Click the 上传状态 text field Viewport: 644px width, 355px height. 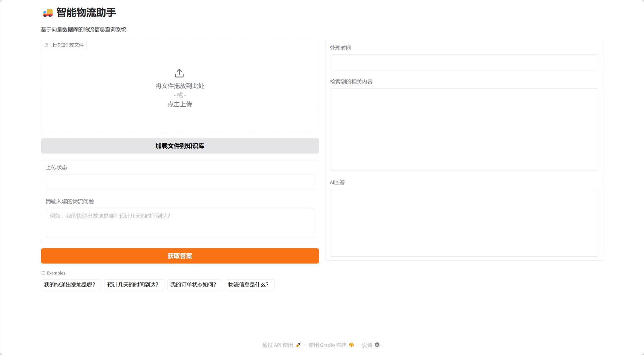point(180,182)
